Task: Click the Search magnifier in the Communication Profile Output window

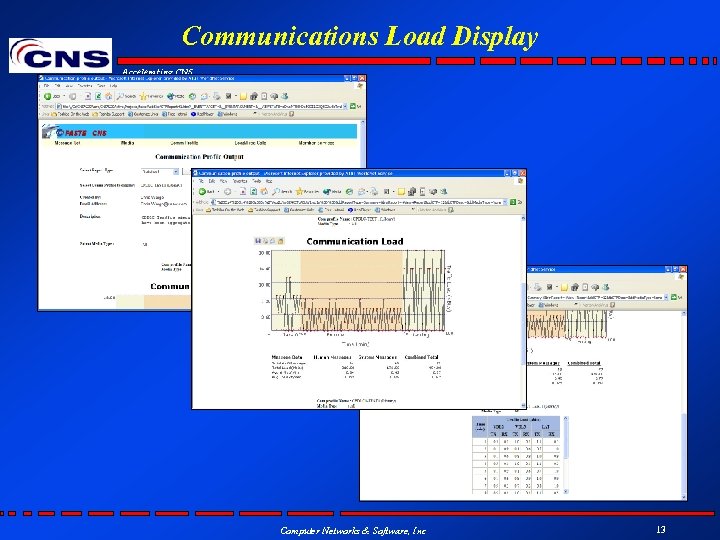Action: (120, 96)
